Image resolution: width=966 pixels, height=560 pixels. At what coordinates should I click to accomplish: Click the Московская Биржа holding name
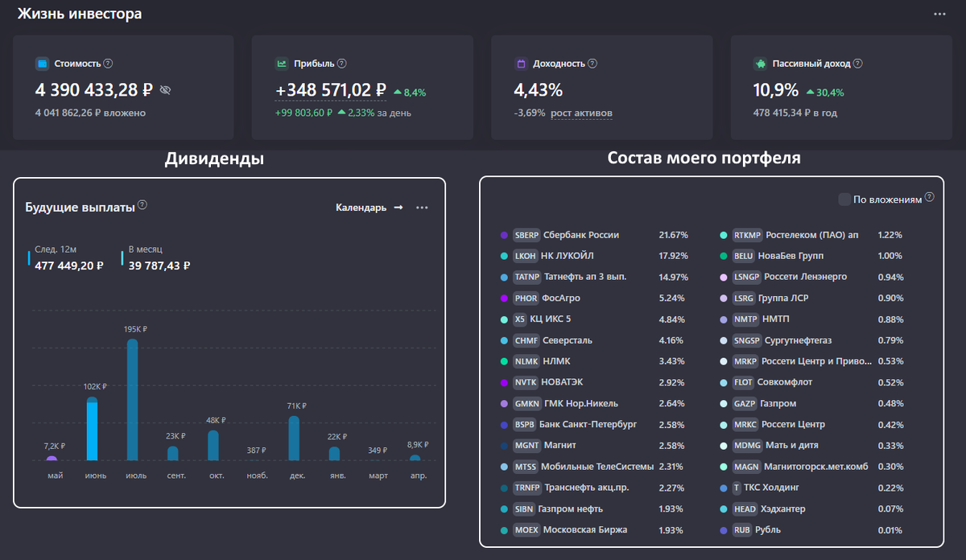(585, 529)
